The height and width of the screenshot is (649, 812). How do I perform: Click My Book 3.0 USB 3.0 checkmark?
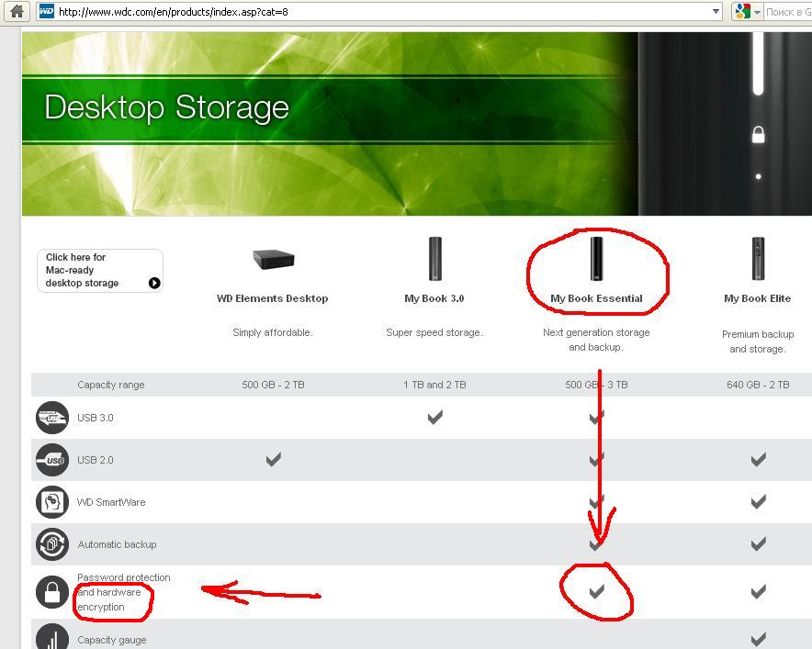[435, 417]
